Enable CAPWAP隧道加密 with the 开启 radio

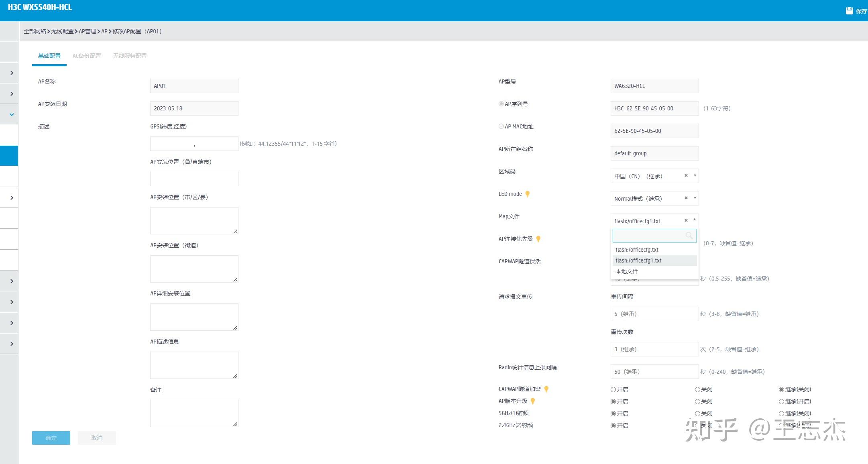[x=613, y=389]
